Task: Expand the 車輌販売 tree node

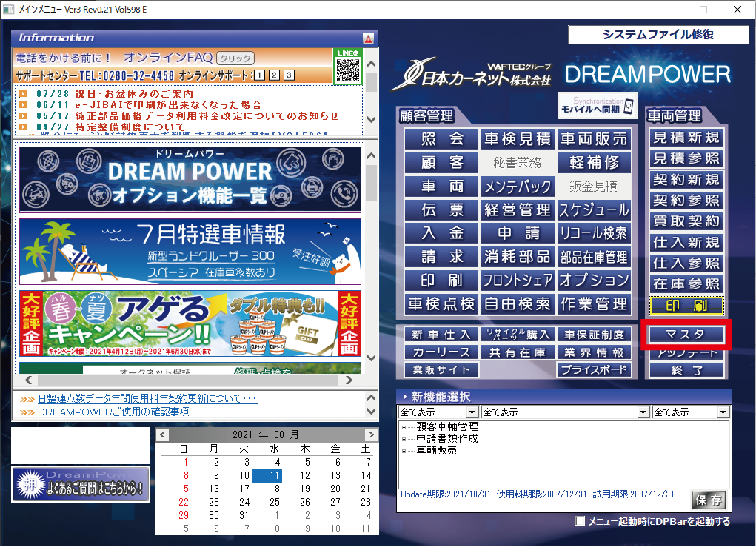Action: click(x=404, y=451)
